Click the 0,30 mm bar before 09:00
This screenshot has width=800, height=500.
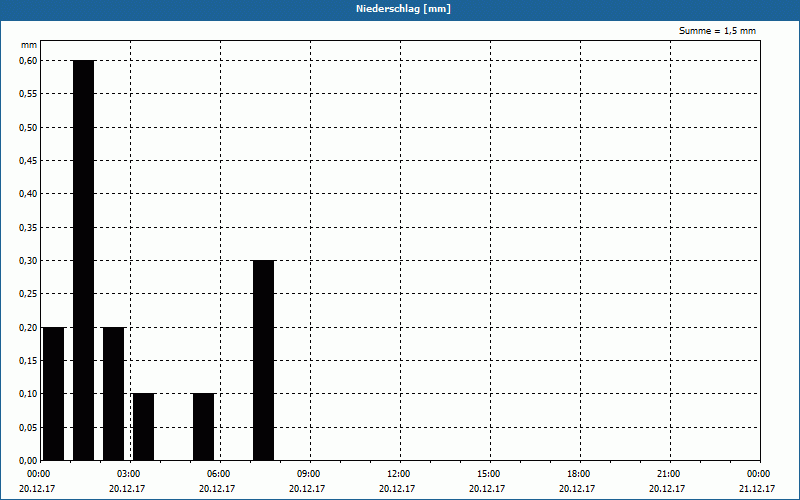pos(264,360)
